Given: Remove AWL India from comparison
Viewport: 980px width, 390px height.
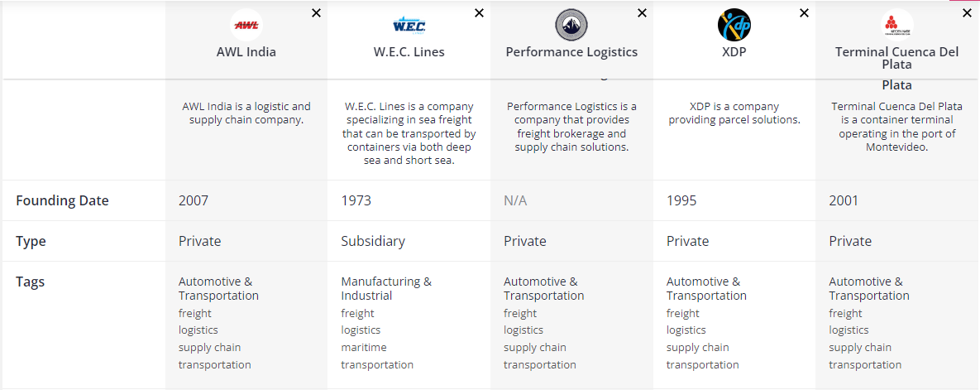Looking at the screenshot, I should tap(317, 13).
